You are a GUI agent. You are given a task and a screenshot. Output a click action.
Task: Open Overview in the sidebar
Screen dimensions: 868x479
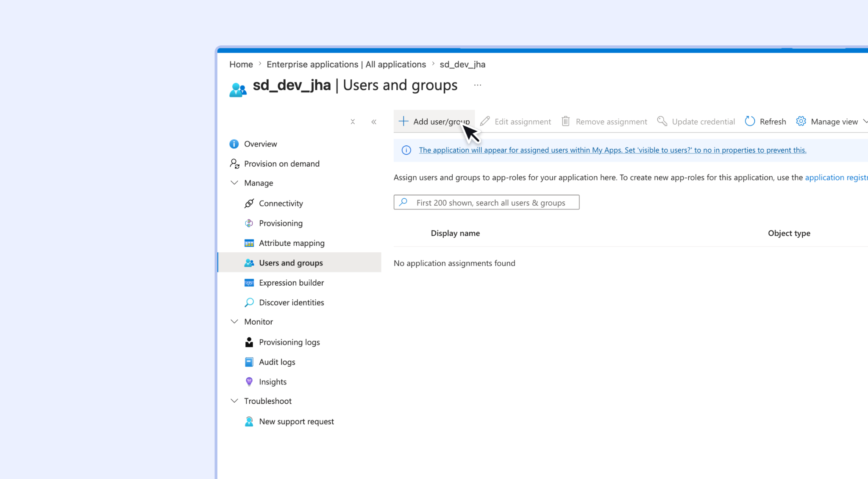point(260,144)
